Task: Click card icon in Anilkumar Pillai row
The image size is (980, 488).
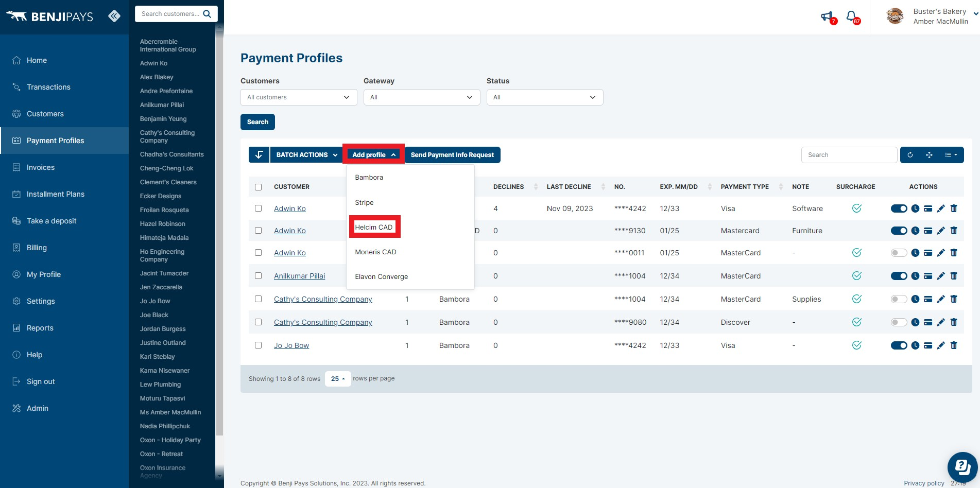Action: coord(928,276)
